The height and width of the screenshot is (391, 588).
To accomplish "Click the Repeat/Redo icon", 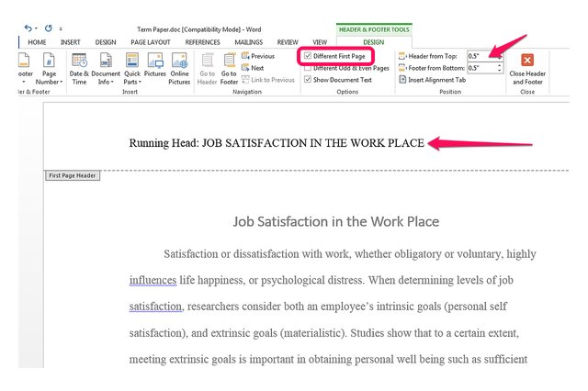I will tap(49, 28).
